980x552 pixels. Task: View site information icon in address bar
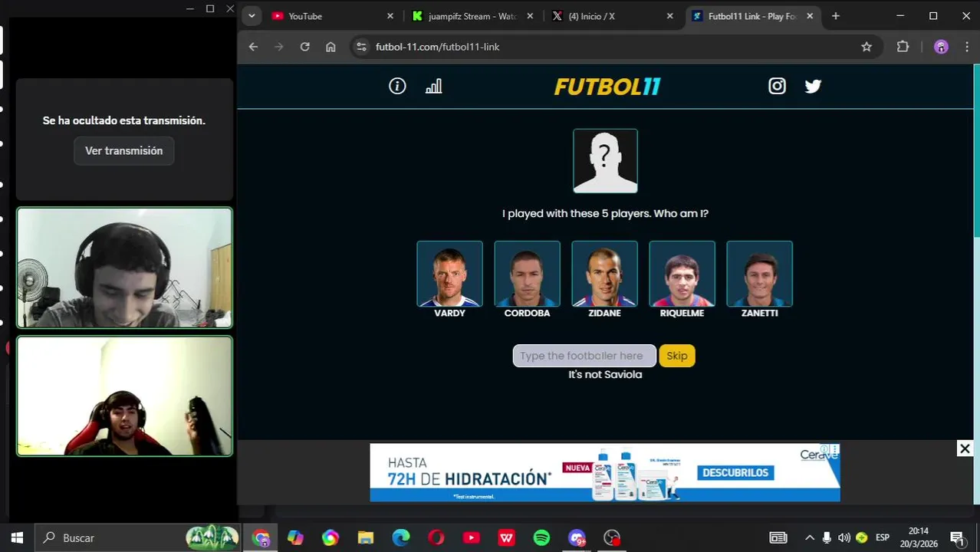(x=362, y=47)
